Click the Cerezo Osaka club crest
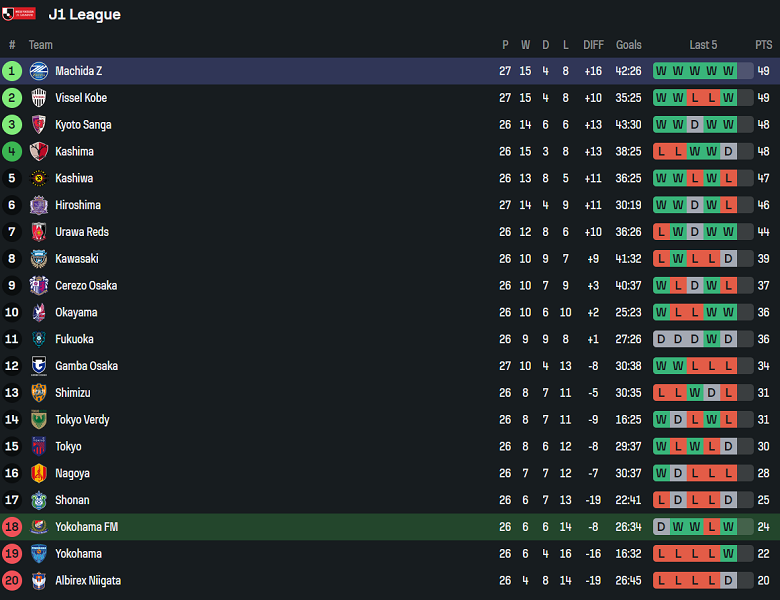Screen dimensions: 780x600 point(39,286)
